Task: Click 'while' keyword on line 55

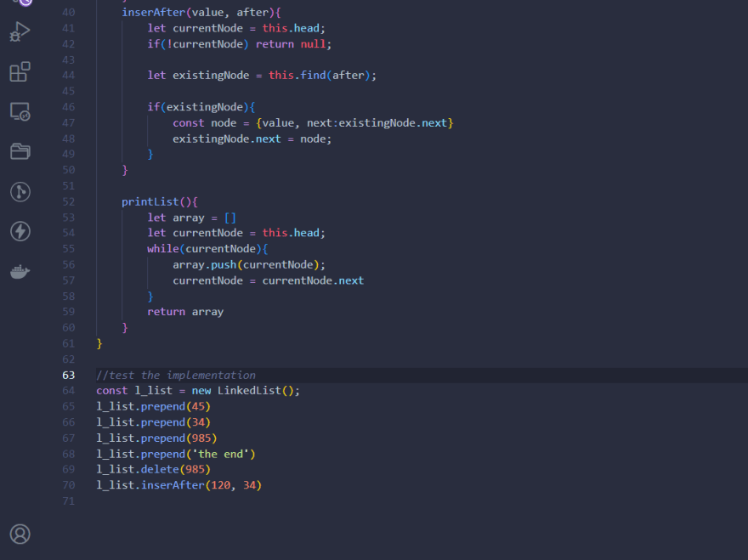Action: tap(162, 249)
